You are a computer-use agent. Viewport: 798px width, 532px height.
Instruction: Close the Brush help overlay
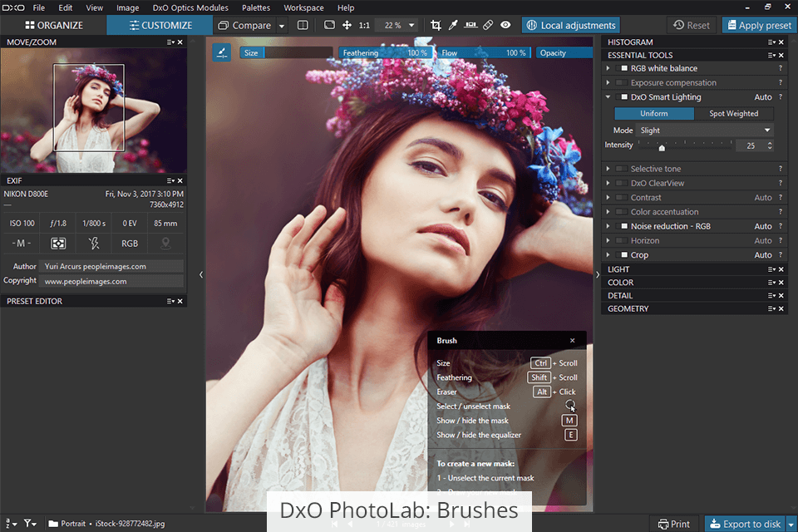coord(573,341)
